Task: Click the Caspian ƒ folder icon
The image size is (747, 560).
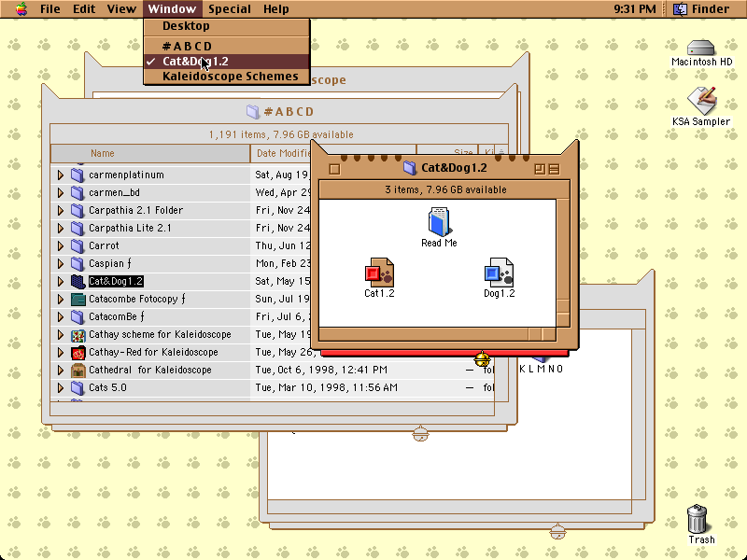Action: point(78,263)
